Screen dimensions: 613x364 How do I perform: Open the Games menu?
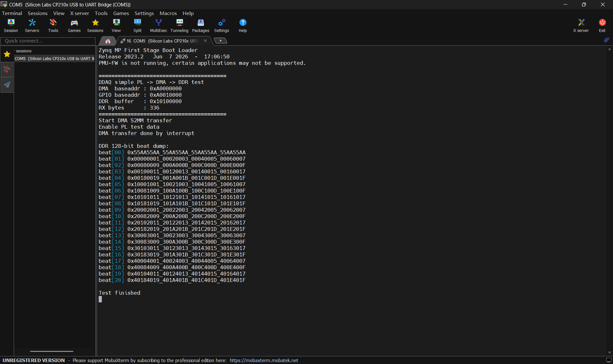pyautogui.click(x=121, y=13)
